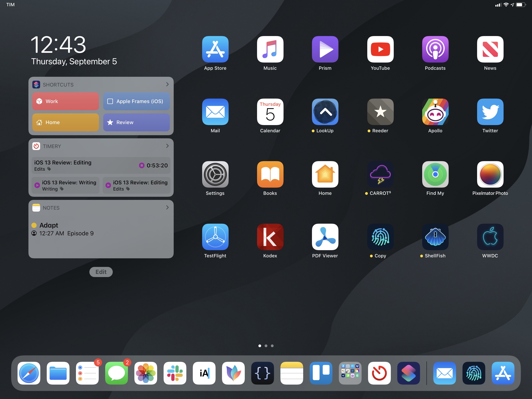Screen dimensions: 532x399
Task: Open the Prism app
Action: click(x=325, y=49)
